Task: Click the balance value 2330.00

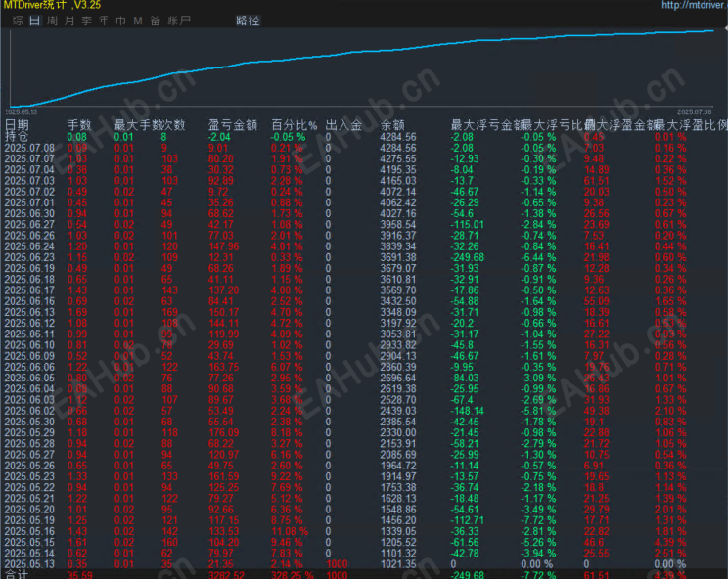Action: click(x=398, y=432)
